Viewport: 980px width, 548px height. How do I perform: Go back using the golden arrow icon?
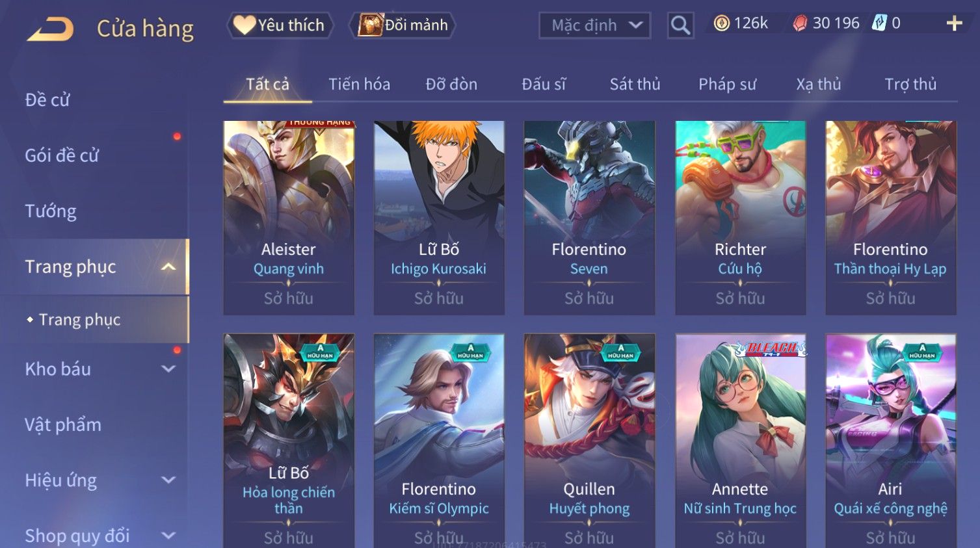click(x=50, y=29)
